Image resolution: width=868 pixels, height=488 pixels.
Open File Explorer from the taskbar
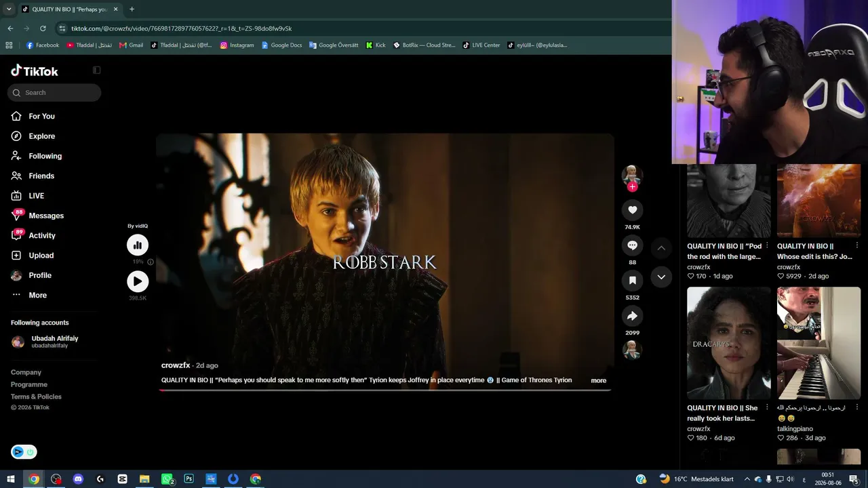click(x=144, y=479)
